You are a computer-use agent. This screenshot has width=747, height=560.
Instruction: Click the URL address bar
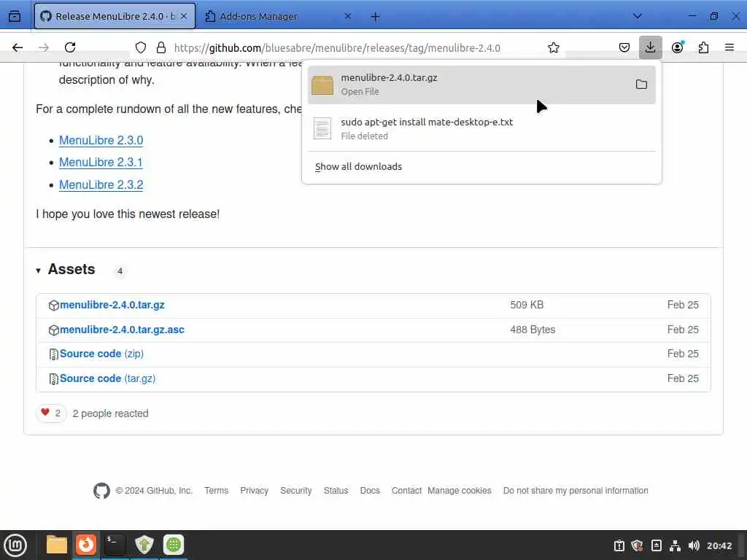pyautogui.click(x=337, y=48)
